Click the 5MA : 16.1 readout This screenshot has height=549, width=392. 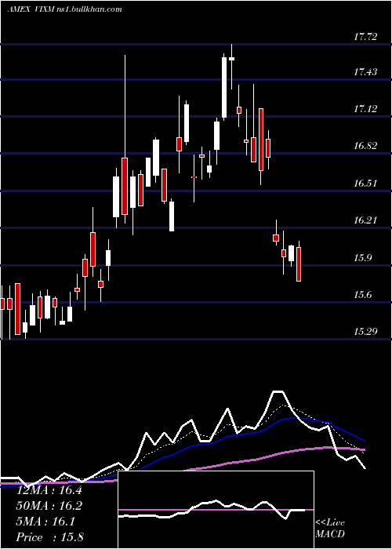coord(45,522)
